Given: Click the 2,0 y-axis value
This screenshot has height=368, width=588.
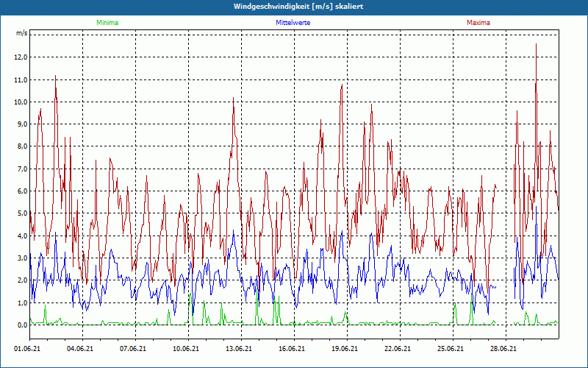Looking at the screenshot, I should (x=23, y=280).
